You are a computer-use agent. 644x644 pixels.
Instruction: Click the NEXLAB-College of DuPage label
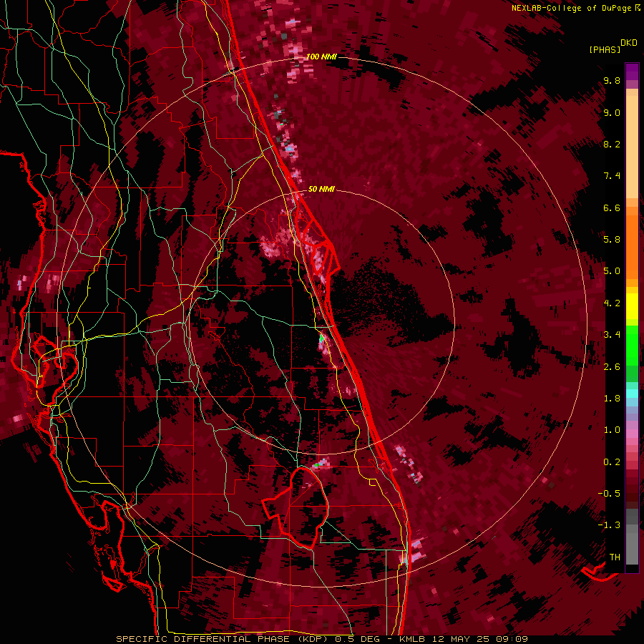(x=571, y=8)
